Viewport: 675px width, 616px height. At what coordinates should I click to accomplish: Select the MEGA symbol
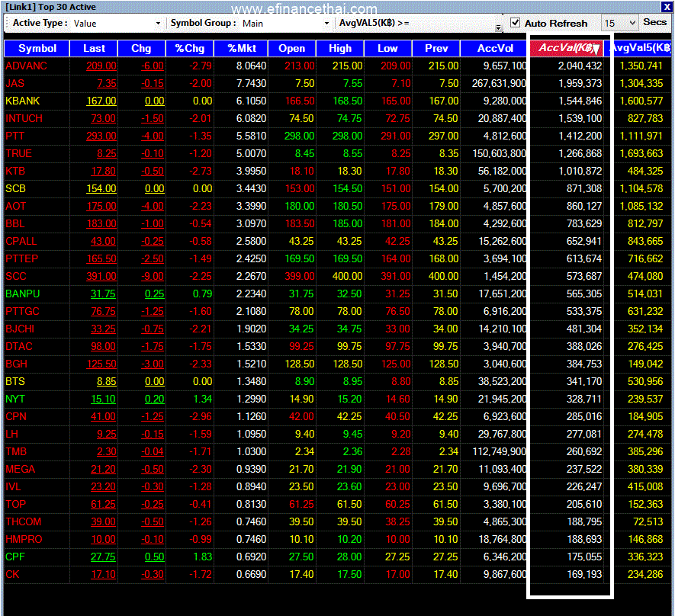click(21, 470)
